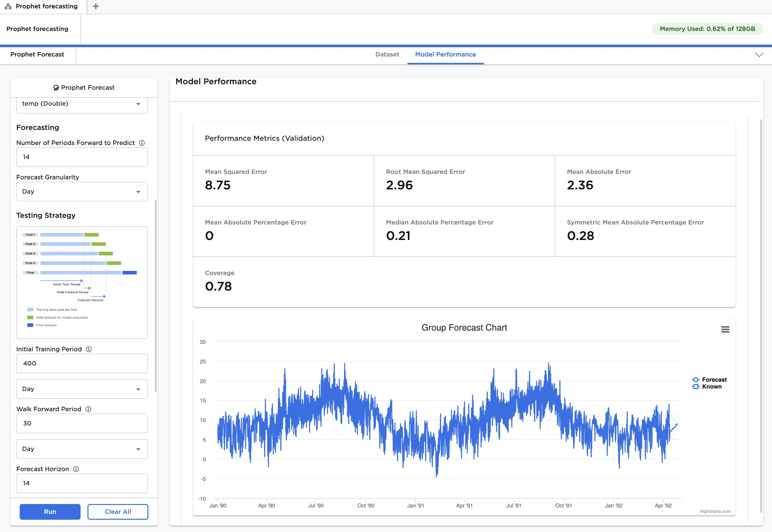Click the Run button
The image size is (772, 532).
tap(50, 512)
